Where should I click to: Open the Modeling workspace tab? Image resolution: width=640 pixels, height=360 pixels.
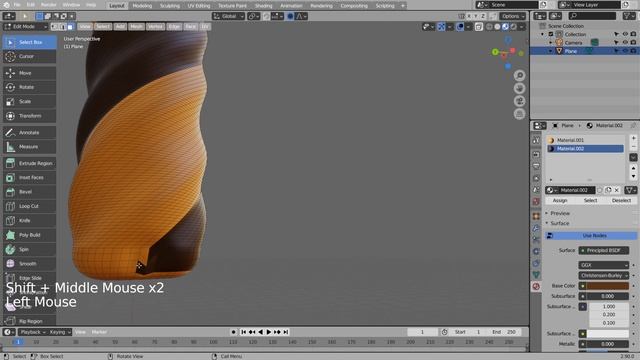click(x=142, y=6)
